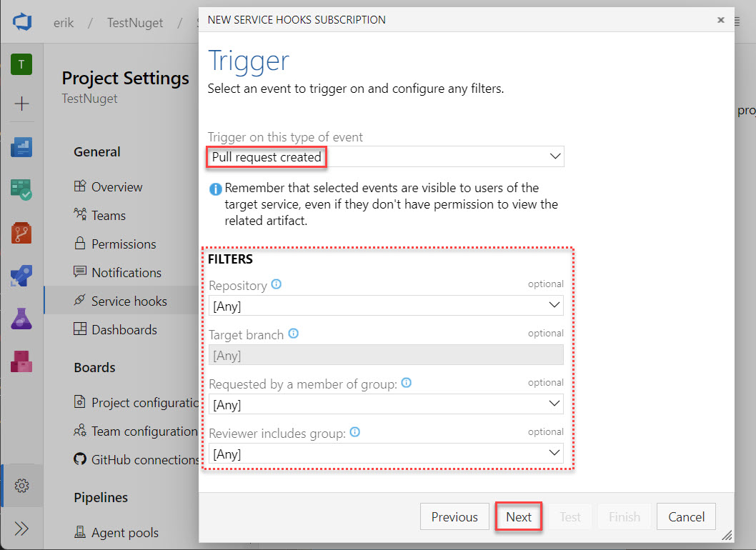Close the New Service Hooks Subscription dialog
Image resolution: width=756 pixels, height=550 pixels.
[721, 20]
